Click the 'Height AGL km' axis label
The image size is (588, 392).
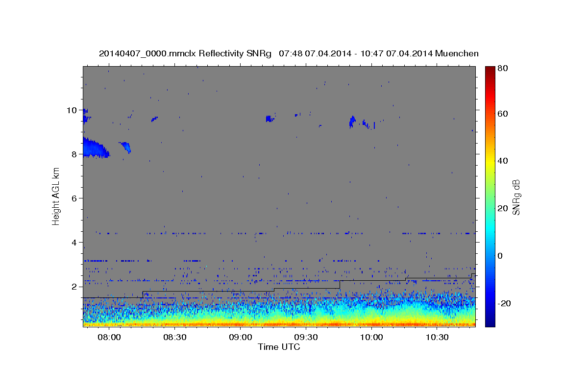pos(56,196)
